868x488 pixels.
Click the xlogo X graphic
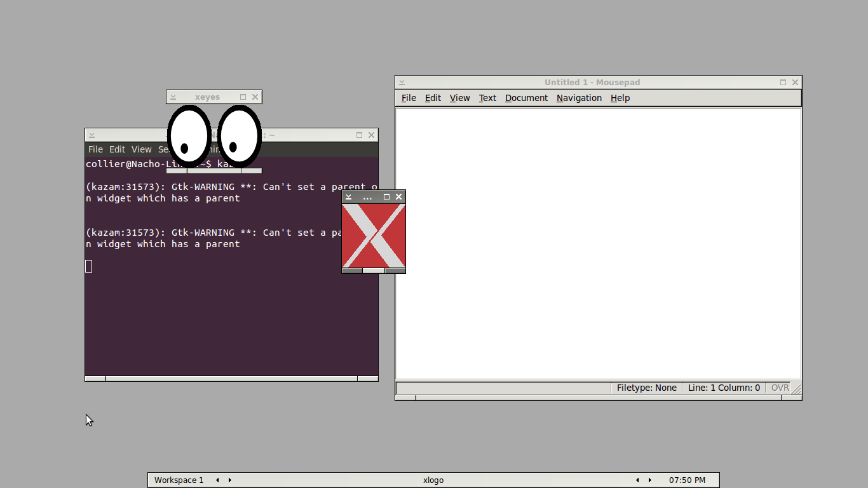pyautogui.click(x=374, y=236)
